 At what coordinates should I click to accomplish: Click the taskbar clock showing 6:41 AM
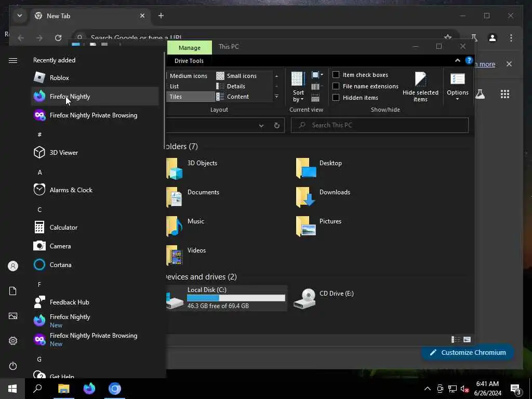487,389
